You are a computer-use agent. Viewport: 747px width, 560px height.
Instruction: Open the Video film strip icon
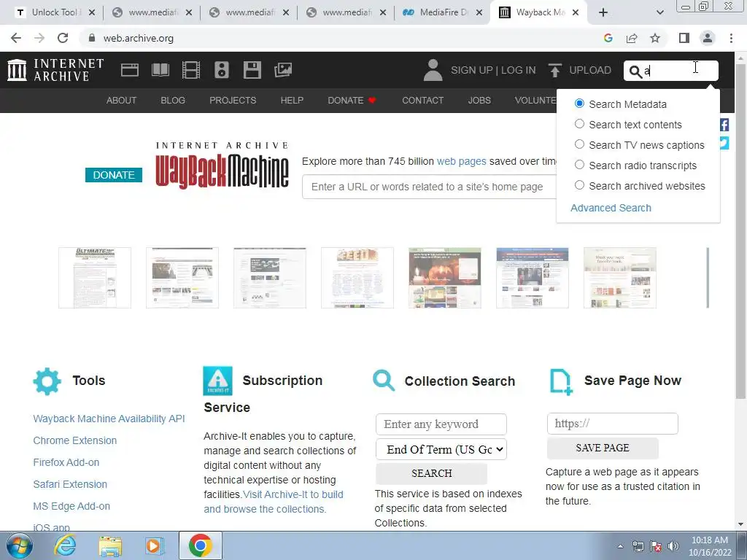click(x=191, y=70)
